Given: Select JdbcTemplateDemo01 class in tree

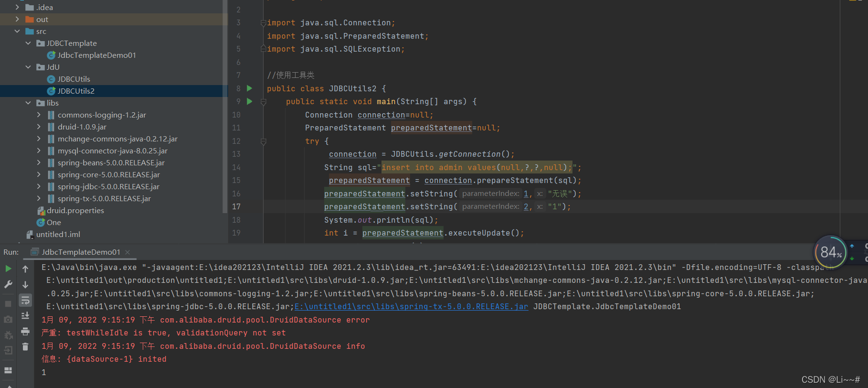Looking at the screenshot, I should tap(96, 55).
